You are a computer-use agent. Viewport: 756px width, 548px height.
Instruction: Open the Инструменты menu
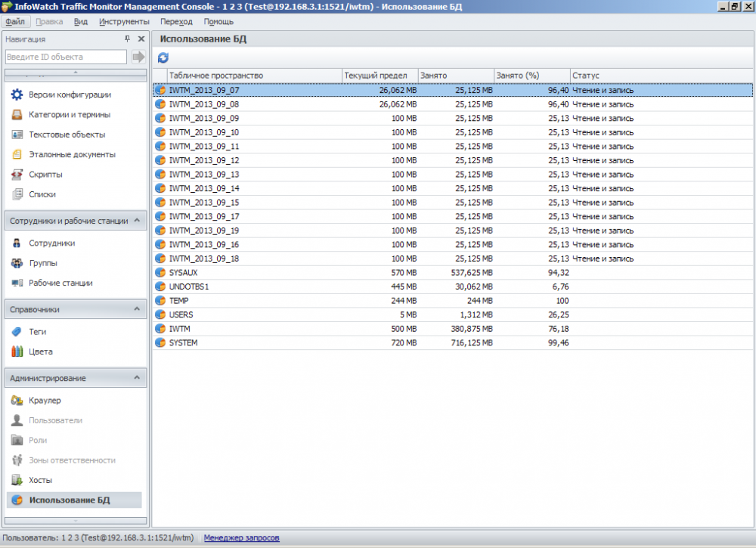[x=124, y=22]
